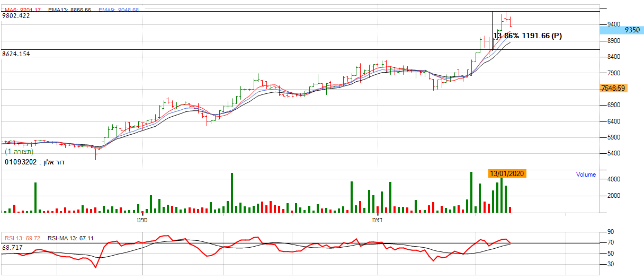Click the 8624.154 support line label
This screenshot has width=644, height=279.
click(16, 54)
